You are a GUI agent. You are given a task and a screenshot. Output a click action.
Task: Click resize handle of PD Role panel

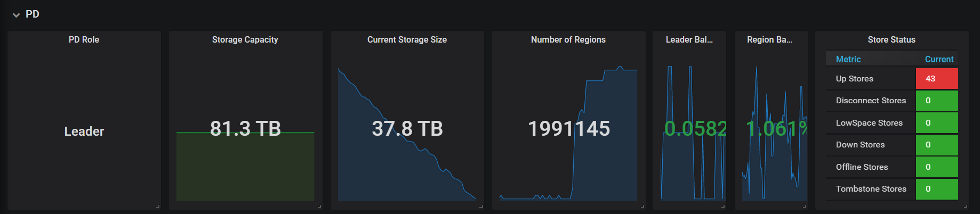point(158,207)
